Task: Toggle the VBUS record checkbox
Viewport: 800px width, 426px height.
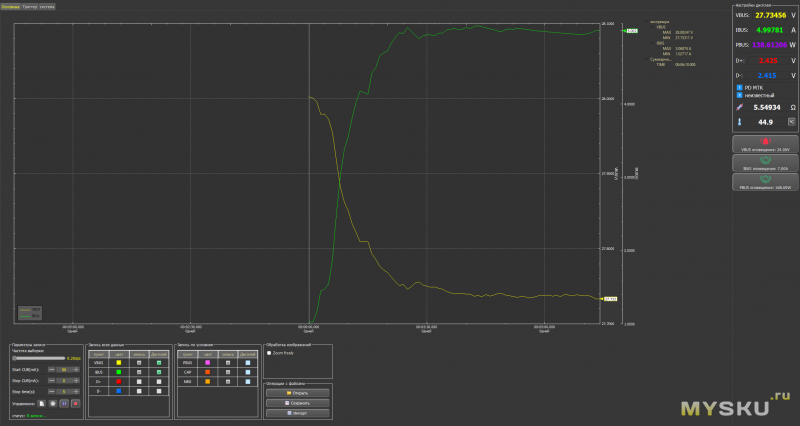Action: 139,363
